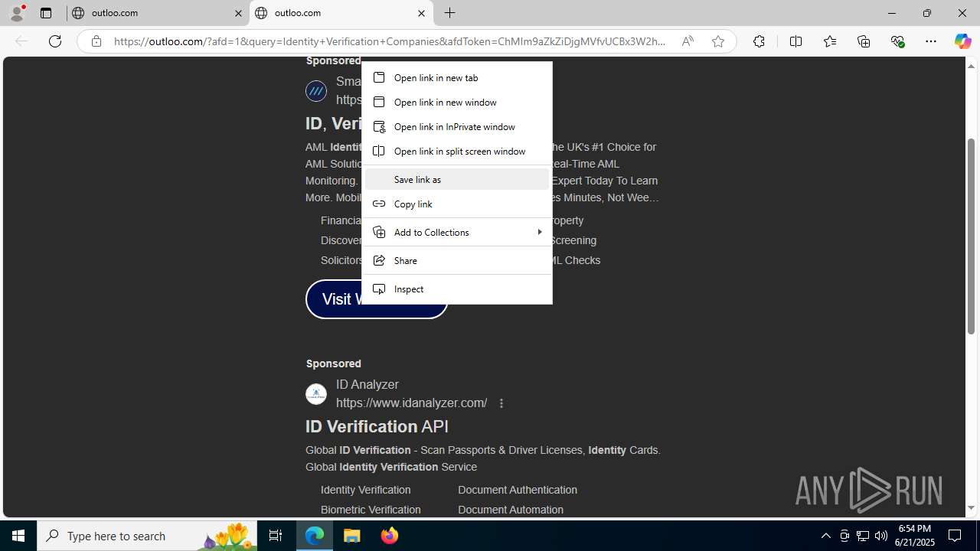Open Task View on taskbar
Image resolution: width=980 pixels, height=551 pixels.
[x=276, y=536]
